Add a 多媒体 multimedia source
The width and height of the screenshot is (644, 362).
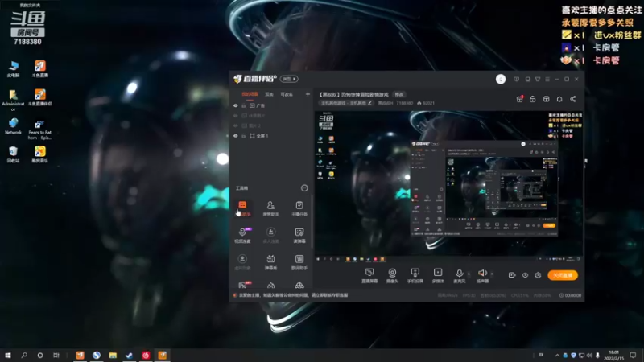(x=438, y=275)
